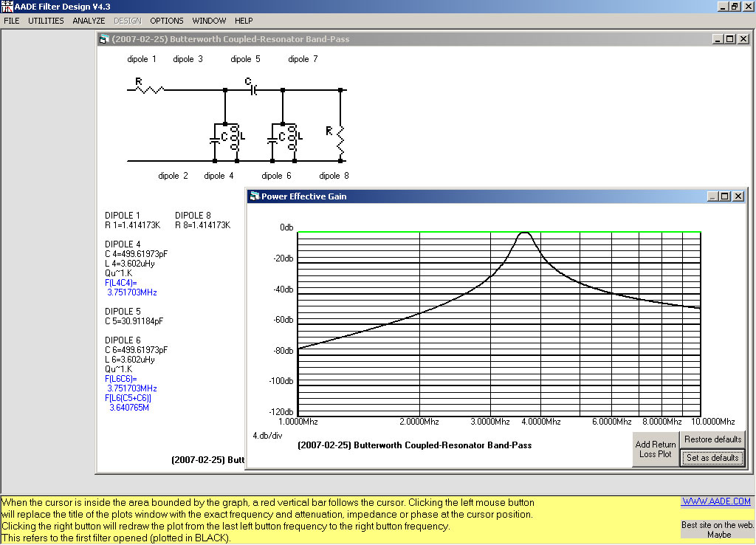
Task: Open the FILE menu
Action: (x=12, y=21)
